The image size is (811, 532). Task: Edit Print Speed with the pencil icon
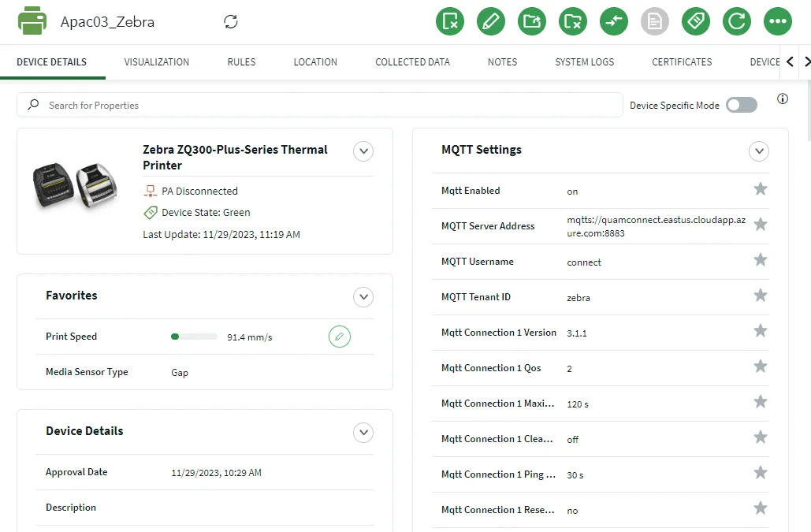click(339, 337)
